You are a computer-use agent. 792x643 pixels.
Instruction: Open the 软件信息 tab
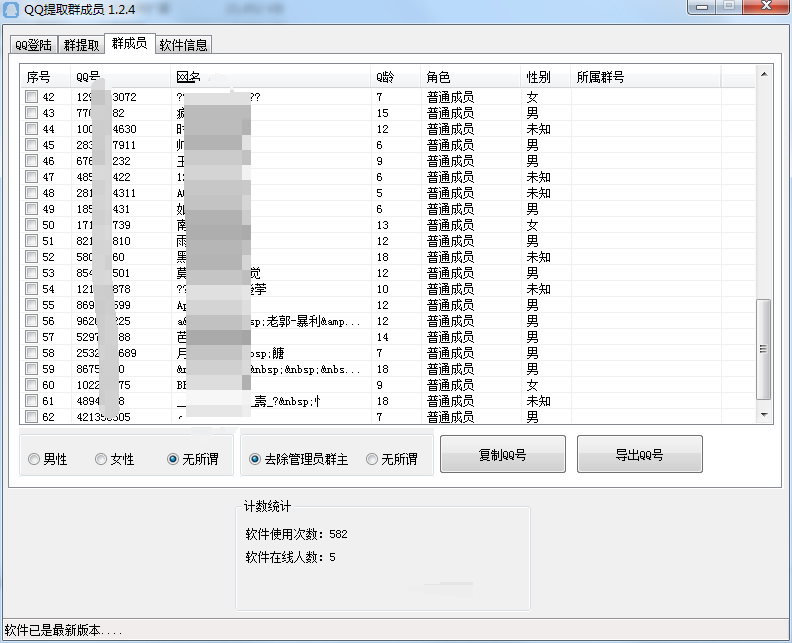coord(183,45)
